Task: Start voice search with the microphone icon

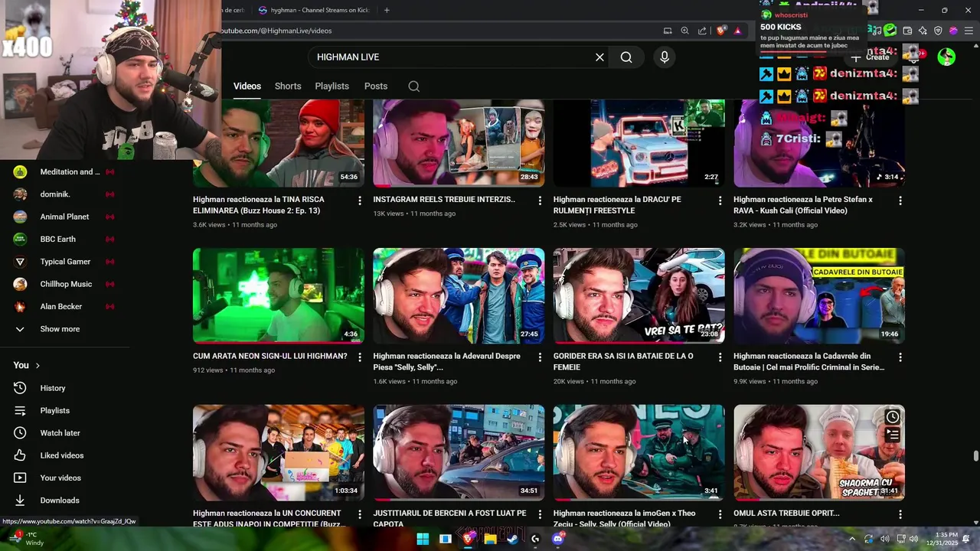Action: (x=665, y=57)
